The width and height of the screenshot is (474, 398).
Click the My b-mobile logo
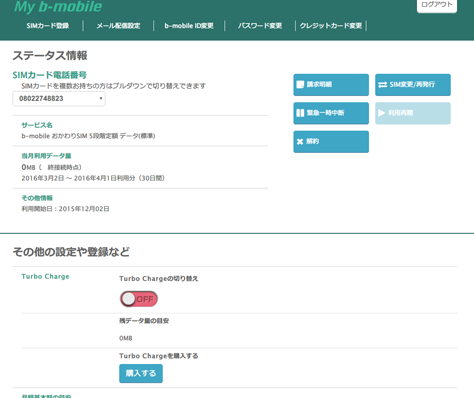[x=58, y=7]
